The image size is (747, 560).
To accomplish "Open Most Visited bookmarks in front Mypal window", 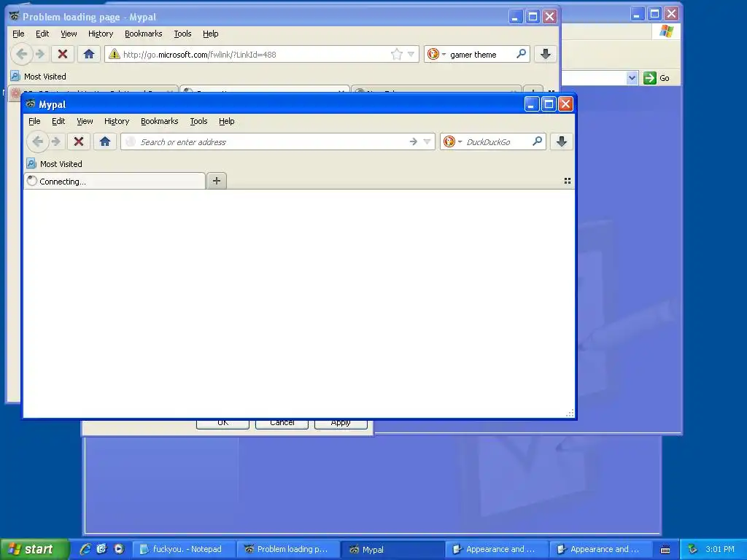I will pos(54,164).
